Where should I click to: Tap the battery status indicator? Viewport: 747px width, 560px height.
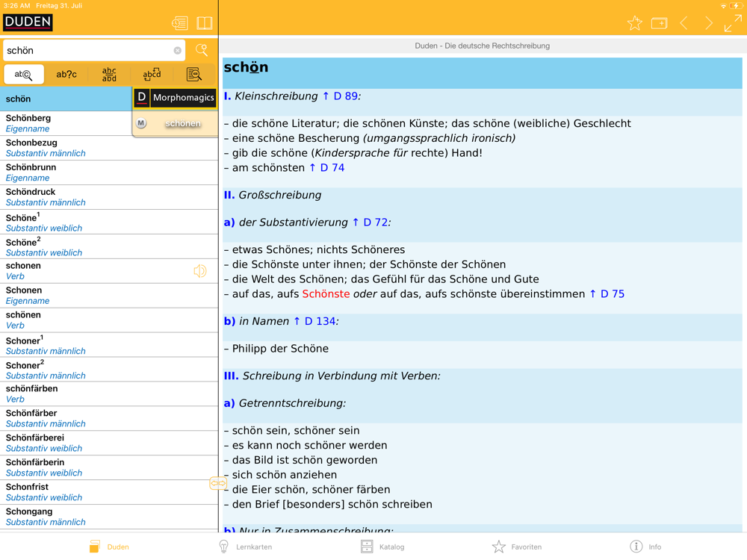pos(735,6)
